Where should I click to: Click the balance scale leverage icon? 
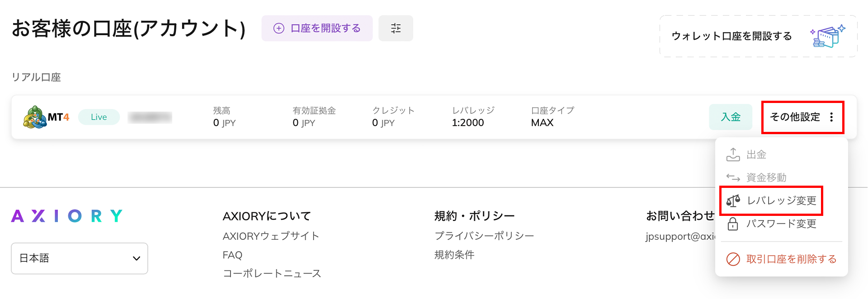pos(733,201)
